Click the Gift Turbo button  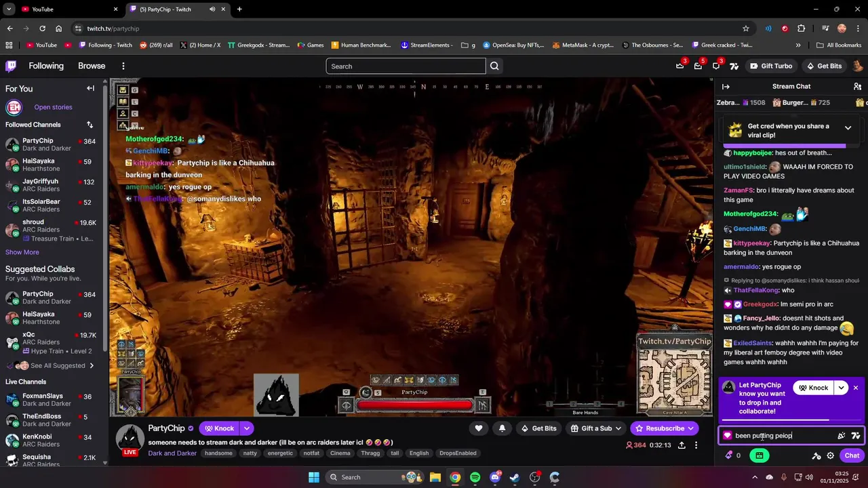click(x=771, y=66)
